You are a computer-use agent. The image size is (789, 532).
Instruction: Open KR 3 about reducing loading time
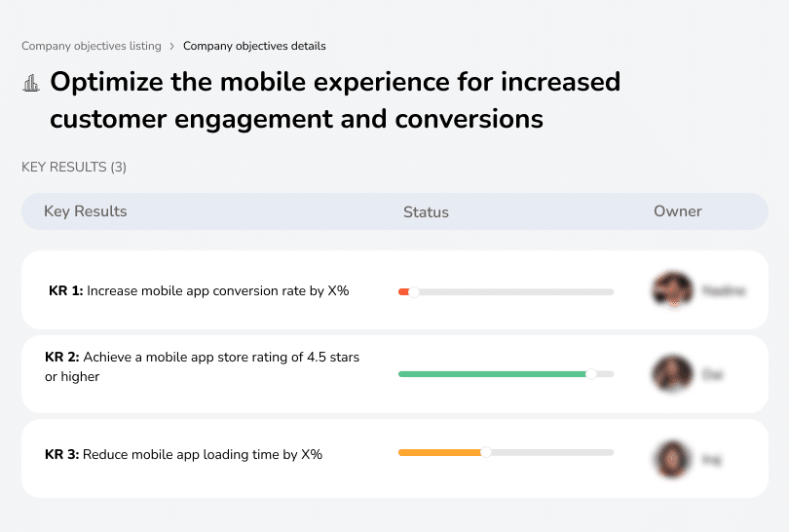point(183,454)
